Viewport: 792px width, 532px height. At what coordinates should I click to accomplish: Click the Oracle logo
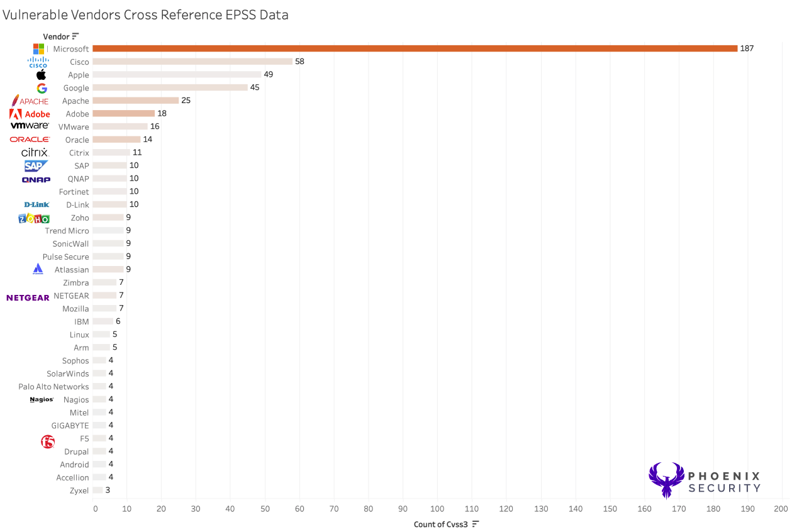(x=30, y=140)
